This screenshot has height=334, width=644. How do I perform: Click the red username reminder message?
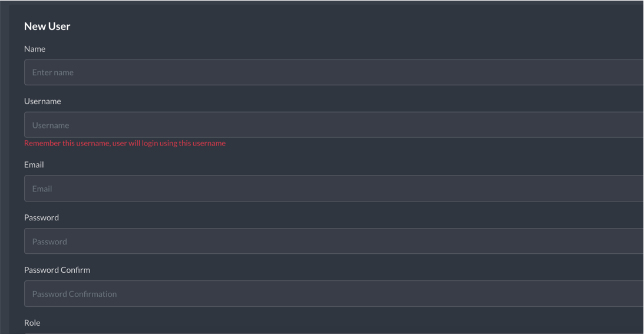[x=125, y=143]
